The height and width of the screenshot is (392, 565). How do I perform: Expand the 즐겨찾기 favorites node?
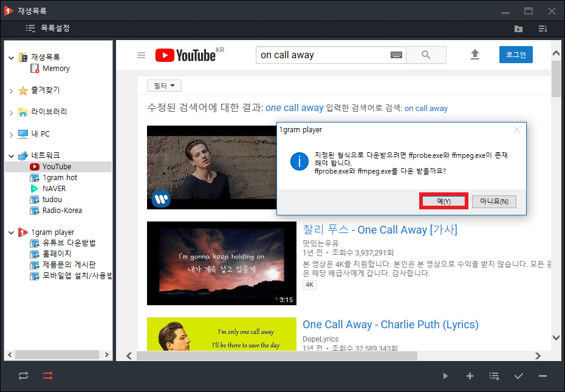pyautogui.click(x=11, y=90)
